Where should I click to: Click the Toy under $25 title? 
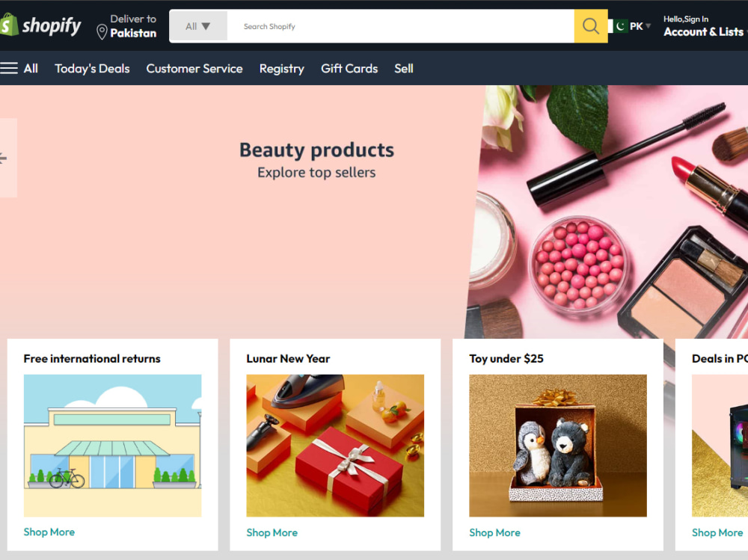(506, 359)
